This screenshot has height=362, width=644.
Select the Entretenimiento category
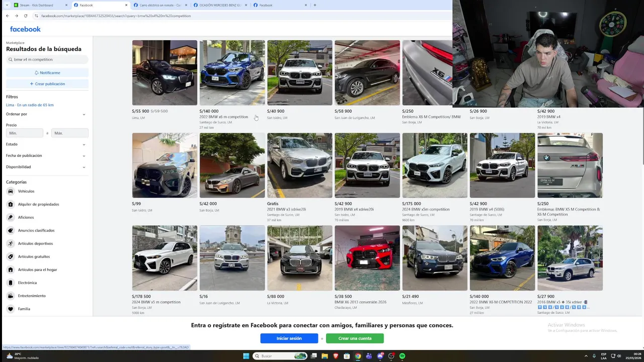tap(32, 296)
